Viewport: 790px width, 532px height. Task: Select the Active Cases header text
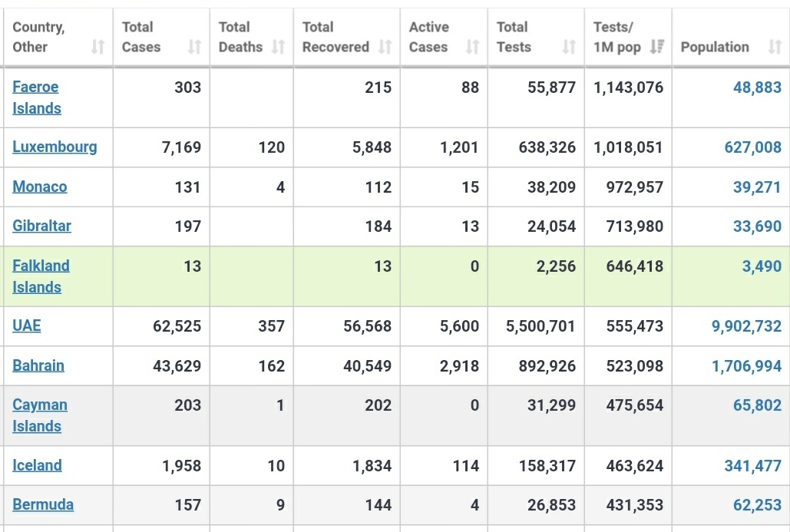coord(428,37)
